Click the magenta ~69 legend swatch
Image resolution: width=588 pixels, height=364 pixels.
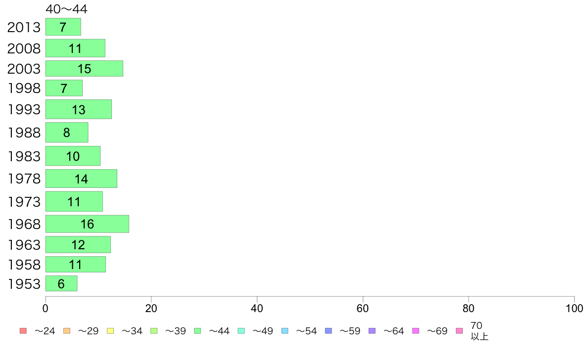coord(415,331)
